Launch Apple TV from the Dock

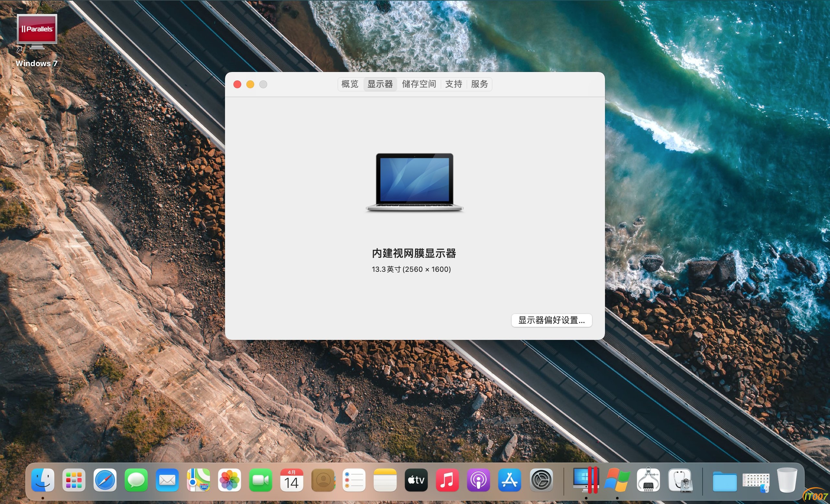(416, 480)
